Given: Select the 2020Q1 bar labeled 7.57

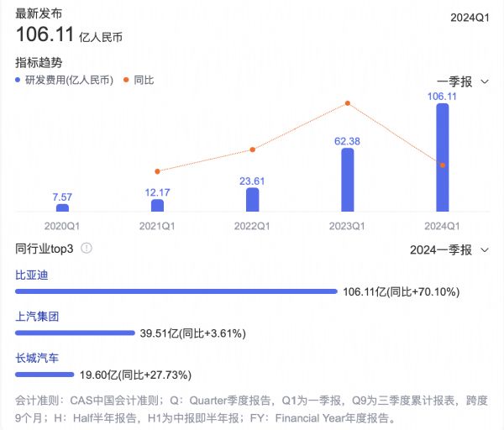Looking at the screenshot, I should pos(62,207).
